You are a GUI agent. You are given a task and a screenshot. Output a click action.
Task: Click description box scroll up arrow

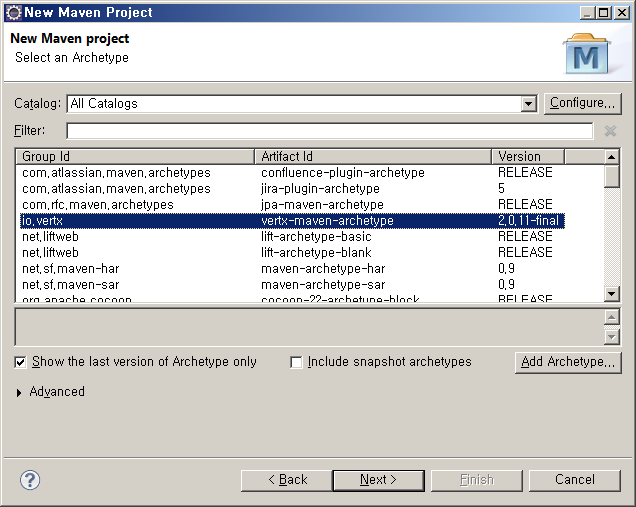point(612,317)
